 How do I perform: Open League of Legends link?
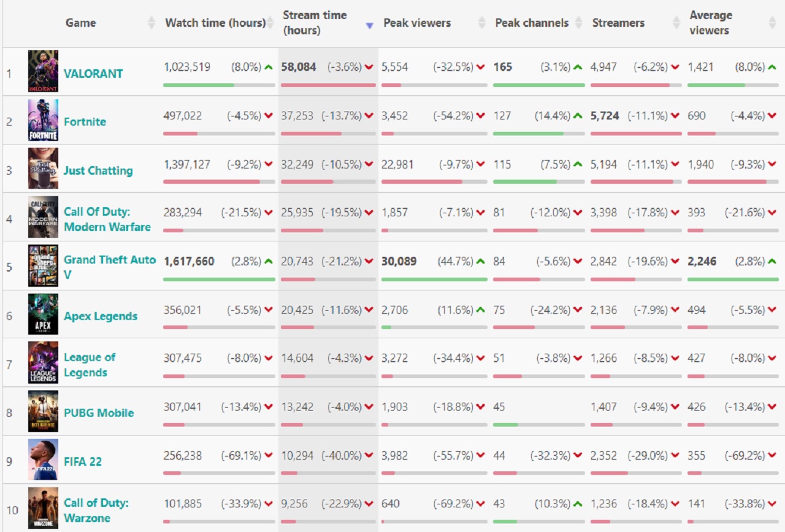(90, 365)
